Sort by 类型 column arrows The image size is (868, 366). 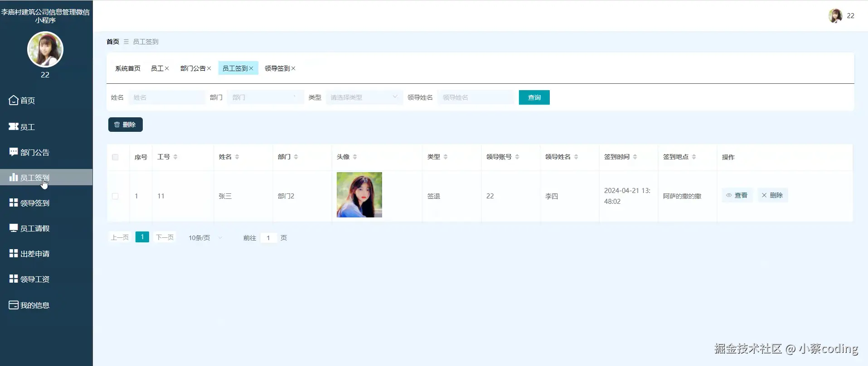[x=446, y=157]
